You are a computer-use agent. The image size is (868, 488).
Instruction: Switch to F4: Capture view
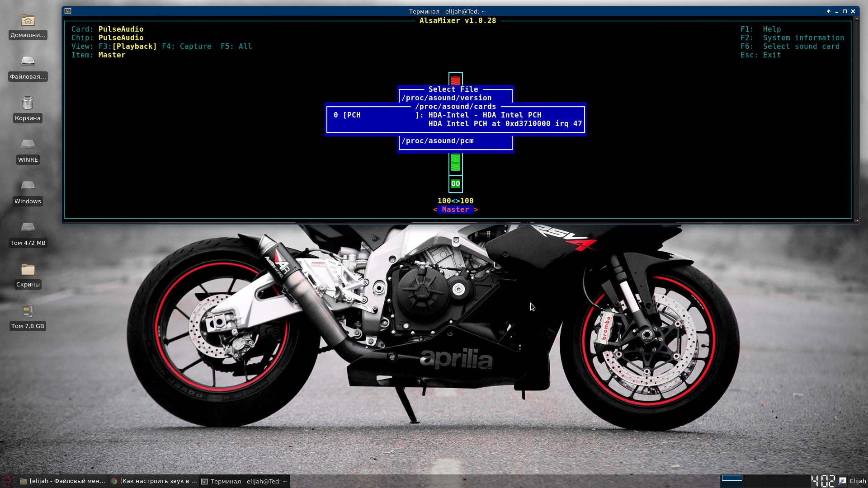186,47
